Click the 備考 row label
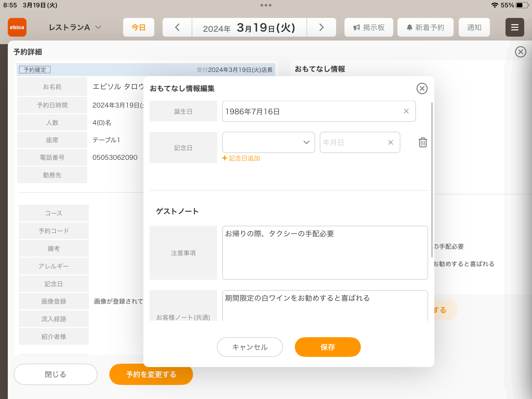Image resolution: width=532 pixels, height=399 pixels. pyautogui.click(x=54, y=249)
